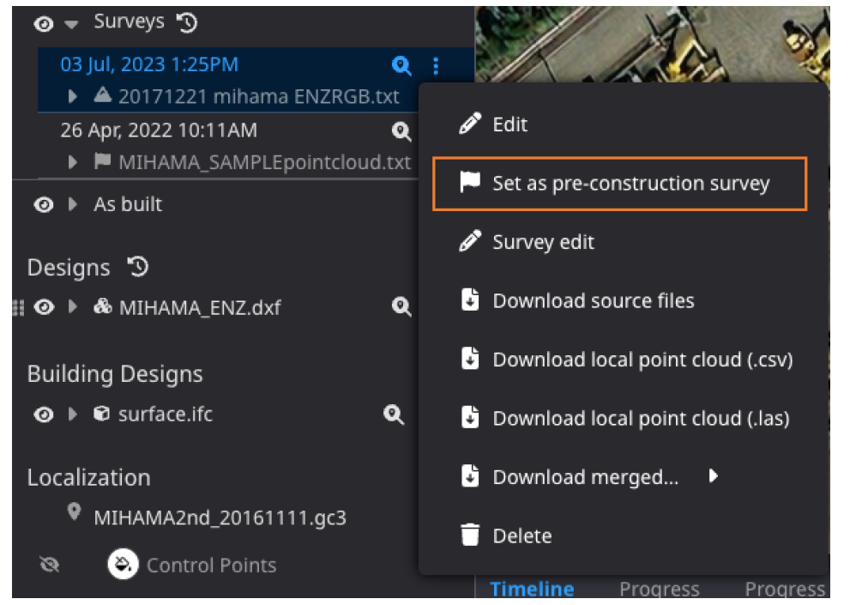868x605 pixels.
Task: Click the triangle icon beside 20171221 mihama ENZRGB.txt
Action: (x=102, y=94)
